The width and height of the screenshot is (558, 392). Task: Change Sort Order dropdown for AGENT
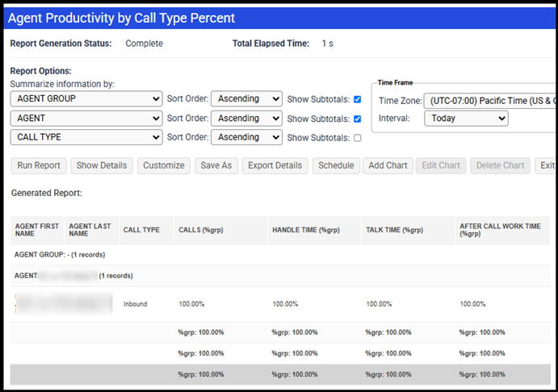pos(246,118)
